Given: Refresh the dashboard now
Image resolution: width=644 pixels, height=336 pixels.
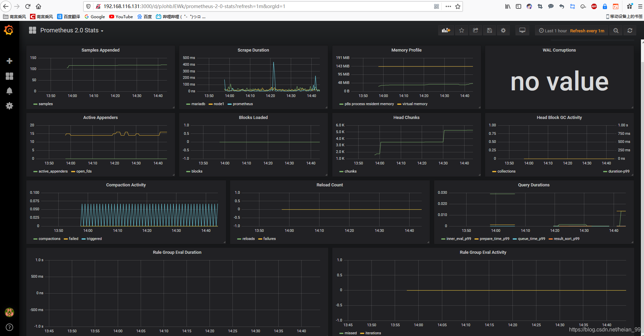Looking at the screenshot, I should pos(630,30).
